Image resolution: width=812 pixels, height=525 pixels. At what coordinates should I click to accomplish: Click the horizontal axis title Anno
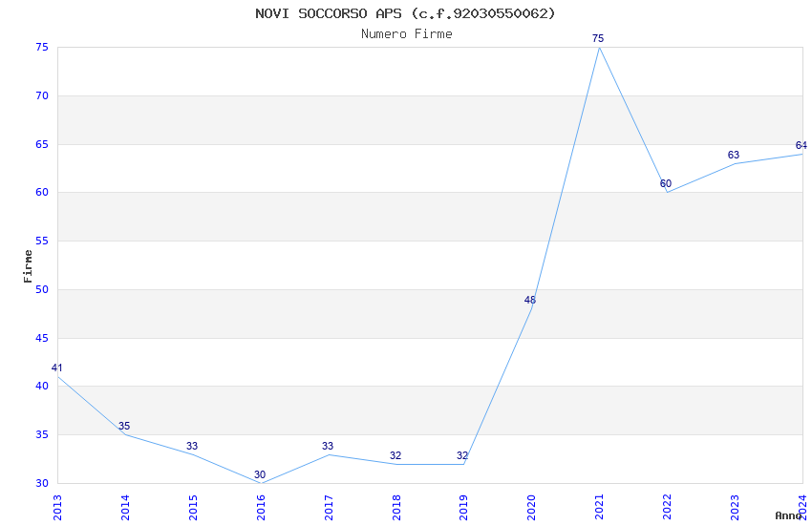pyautogui.click(x=788, y=515)
